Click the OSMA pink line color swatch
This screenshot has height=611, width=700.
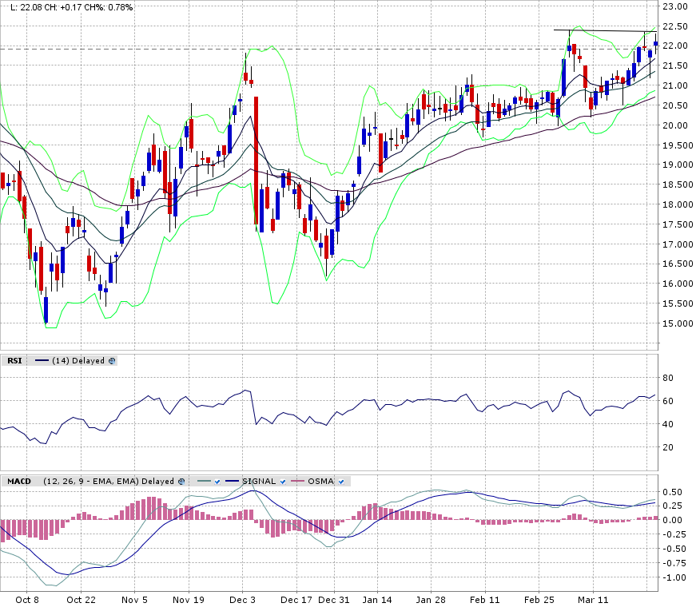[297, 481]
